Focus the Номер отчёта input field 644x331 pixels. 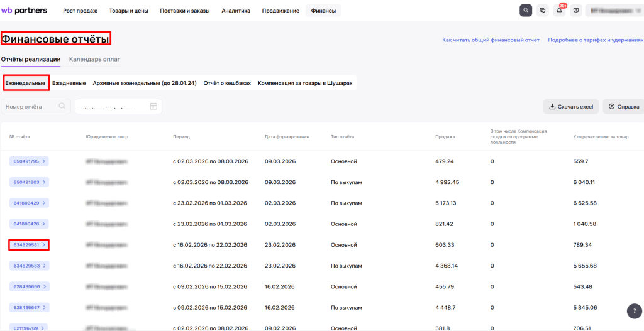pyautogui.click(x=36, y=106)
